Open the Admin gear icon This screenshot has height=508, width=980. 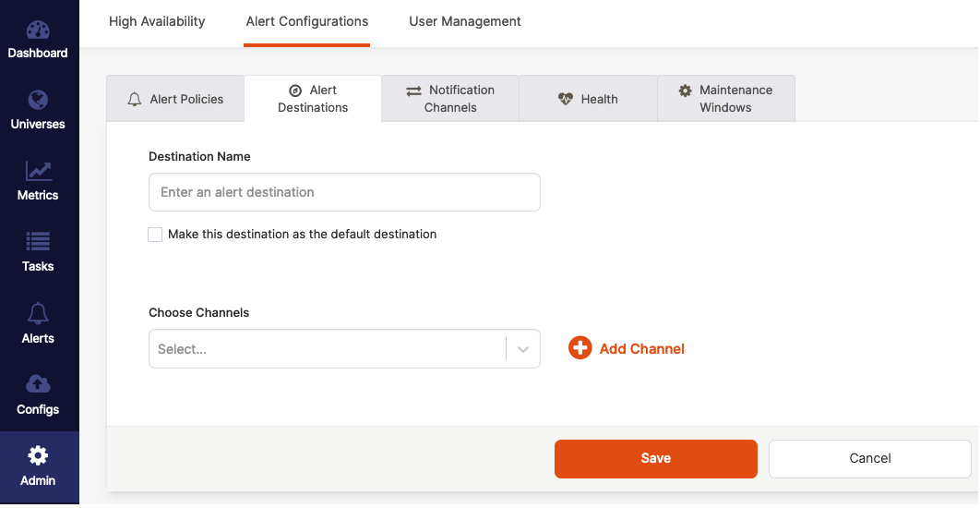click(x=38, y=455)
